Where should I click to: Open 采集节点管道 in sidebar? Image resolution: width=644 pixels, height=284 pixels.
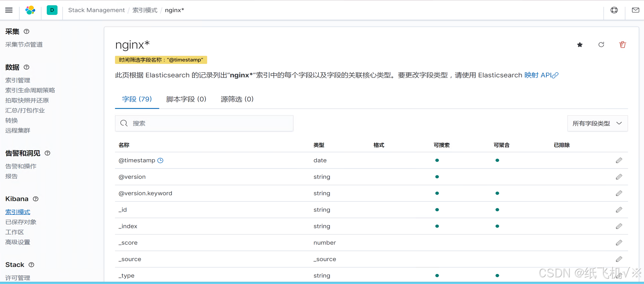(24, 45)
